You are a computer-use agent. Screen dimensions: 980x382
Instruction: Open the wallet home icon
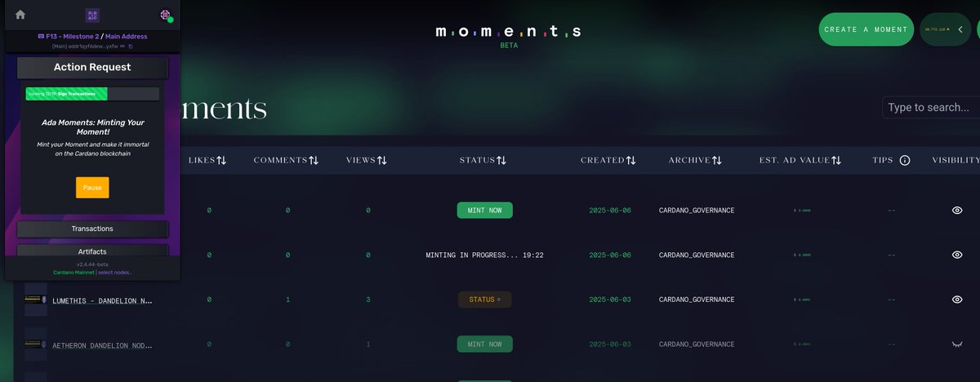20,14
